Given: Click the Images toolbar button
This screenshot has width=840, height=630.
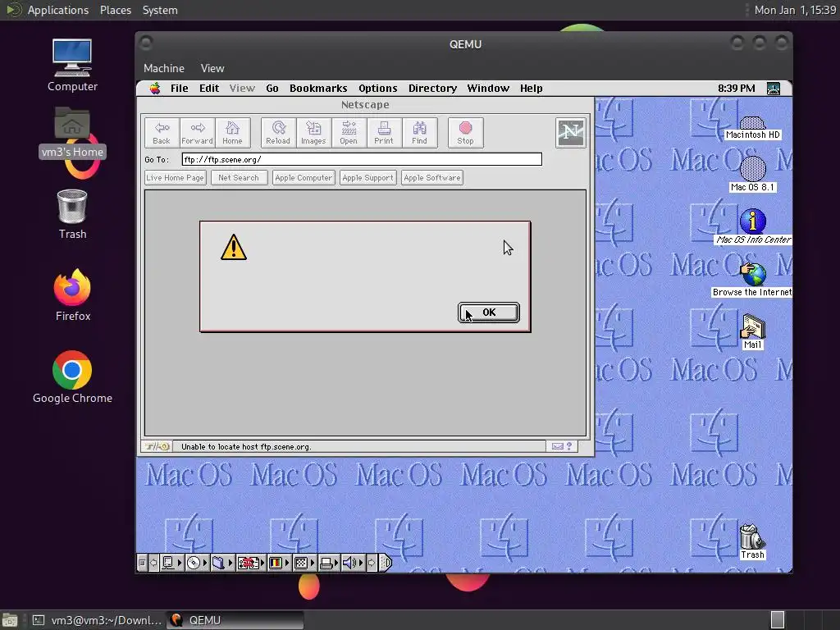Looking at the screenshot, I should tap(313, 133).
